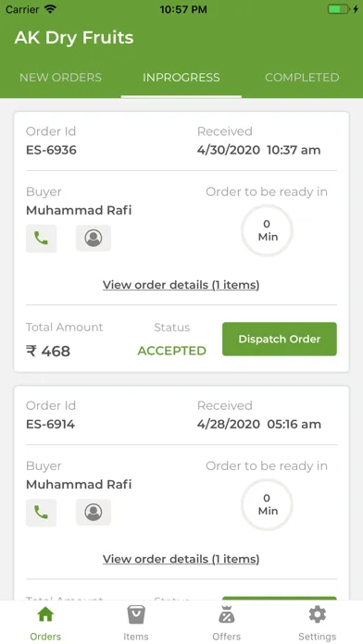Open buyer profile icon for order ES-6914
Image resolution: width=363 pixels, height=644 pixels.
(x=94, y=513)
